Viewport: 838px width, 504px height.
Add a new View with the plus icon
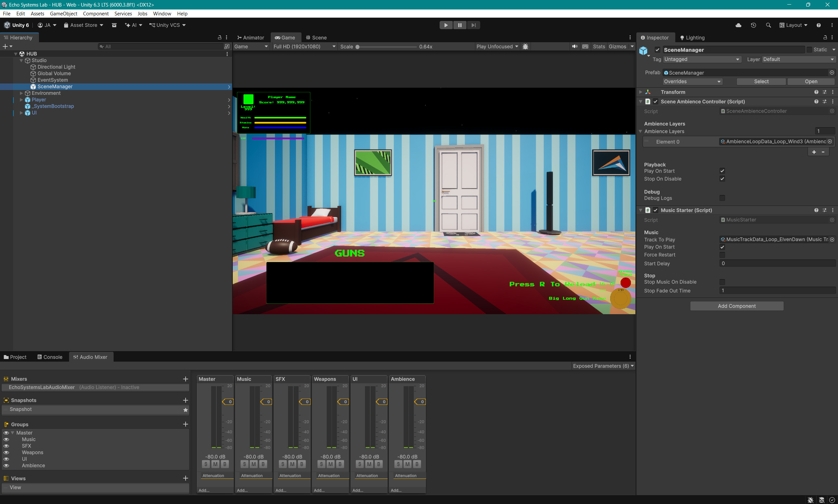click(x=186, y=478)
